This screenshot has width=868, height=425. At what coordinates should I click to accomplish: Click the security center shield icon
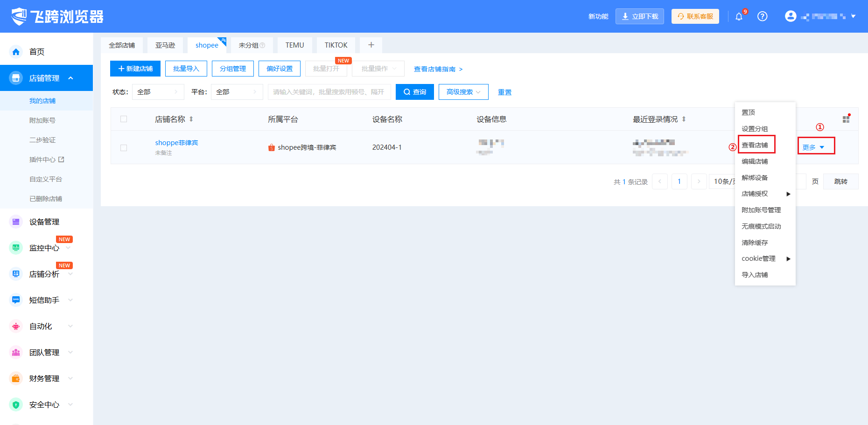[x=16, y=405]
